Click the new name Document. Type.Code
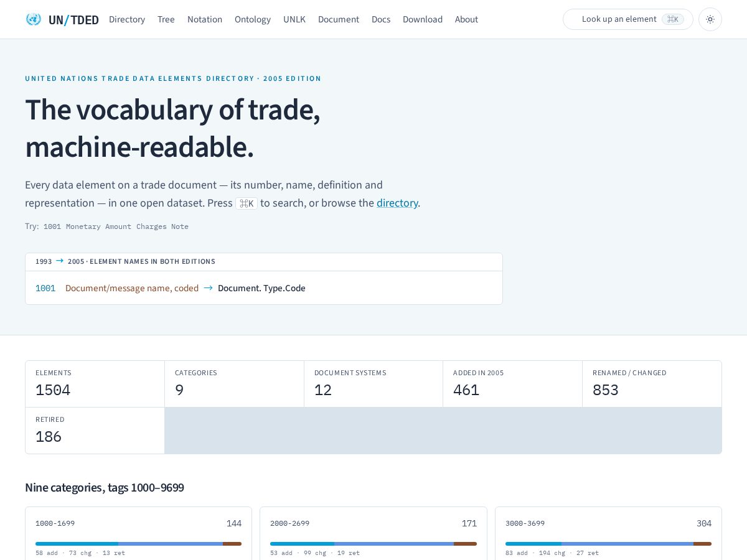This screenshot has width=747, height=560. [x=261, y=288]
